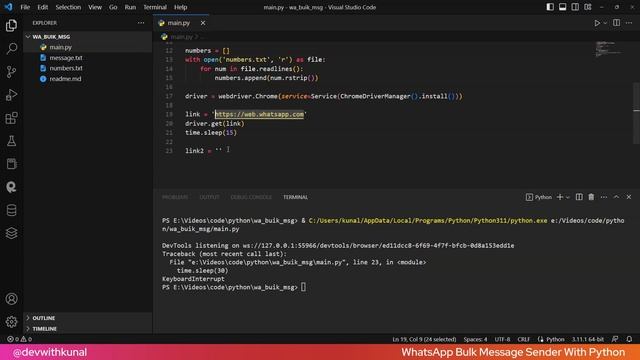Toggle bottom panel visibility

click(562, 7)
